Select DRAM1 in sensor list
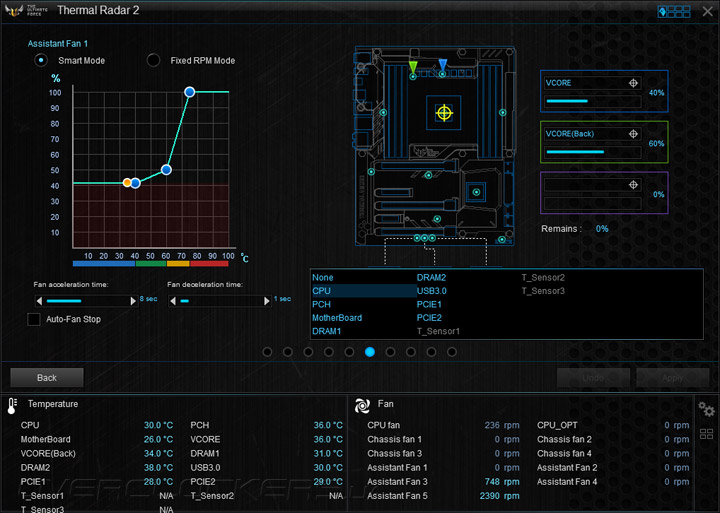The height and width of the screenshot is (513, 720). coord(326,331)
